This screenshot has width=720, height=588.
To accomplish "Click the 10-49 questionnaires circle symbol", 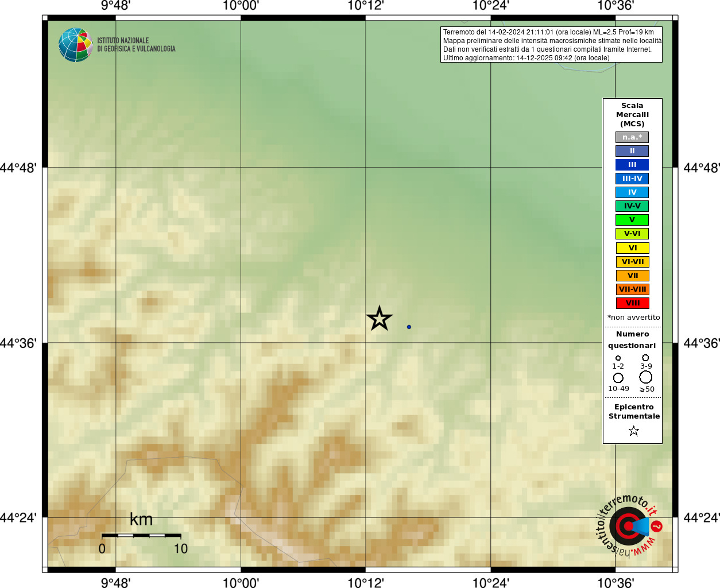I will (618, 377).
